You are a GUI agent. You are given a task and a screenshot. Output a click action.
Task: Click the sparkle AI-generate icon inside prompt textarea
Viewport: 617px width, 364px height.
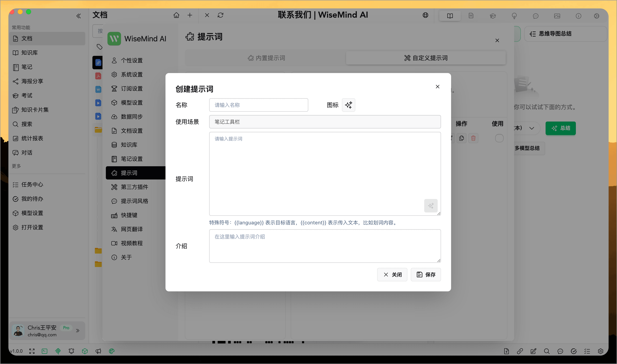[x=431, y=206]
